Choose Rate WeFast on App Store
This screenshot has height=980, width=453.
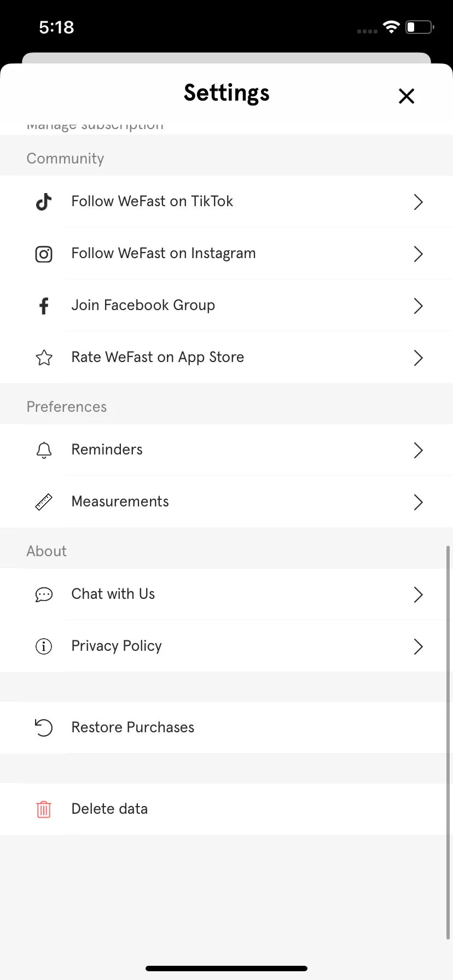226,358
